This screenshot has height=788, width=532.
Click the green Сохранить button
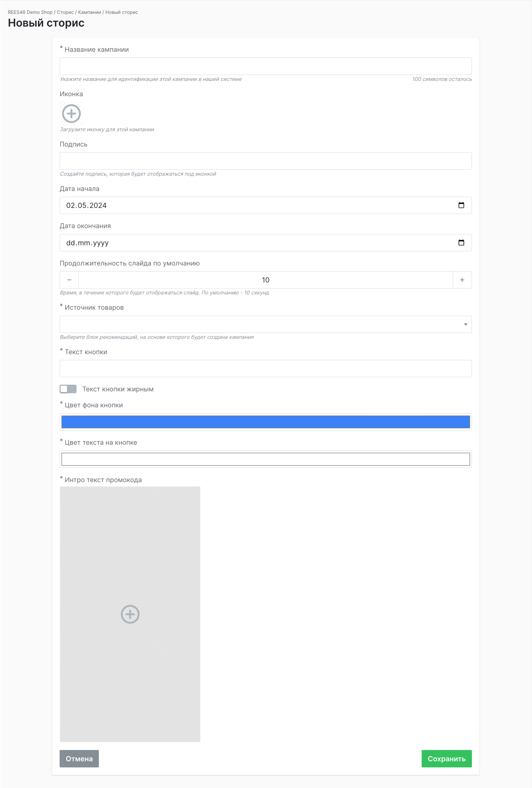pyautogui.click(x=446, y=759)
